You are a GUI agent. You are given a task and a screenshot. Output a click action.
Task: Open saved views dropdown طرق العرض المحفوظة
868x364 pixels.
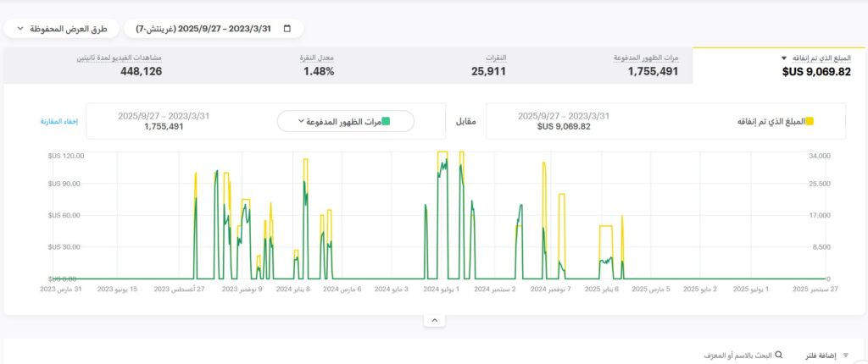coord(62,29)
